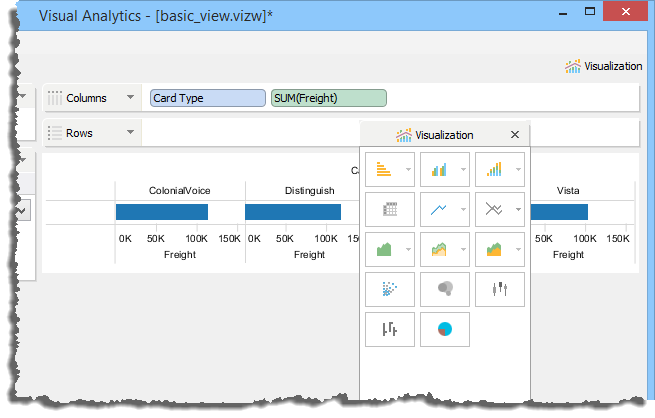The width and height of the screenshot is (655, 418).
Task: Select the bubble chart visualization
Action: tap(445, 289)
